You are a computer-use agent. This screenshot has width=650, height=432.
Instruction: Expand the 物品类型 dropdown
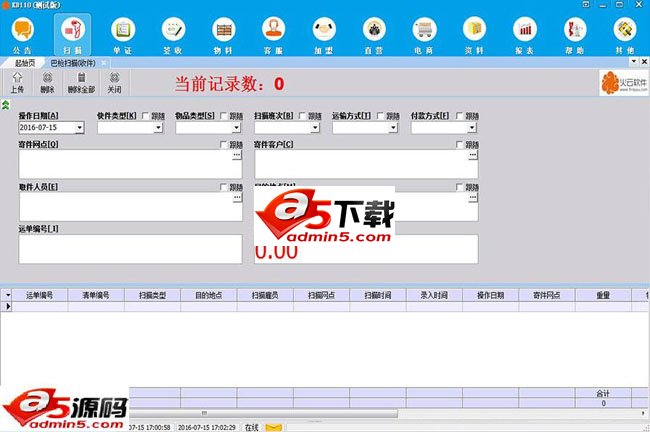tap(236, 128)
